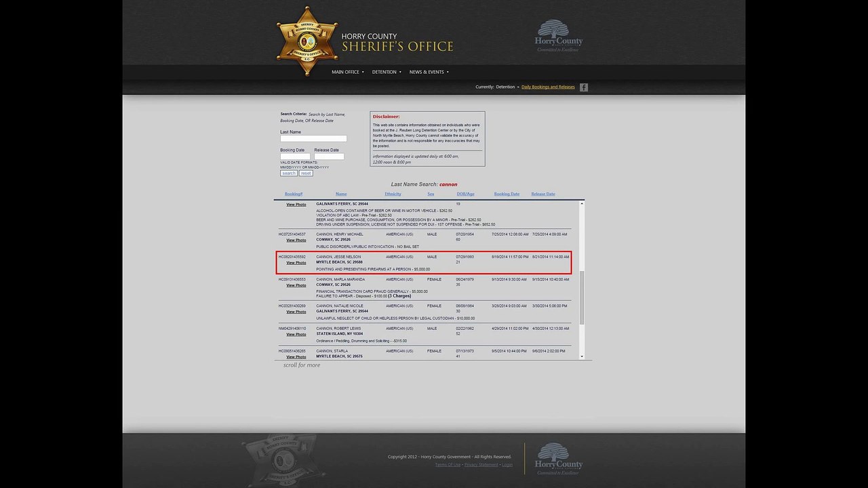Select booking number NM04291406110

coord(292,328)
